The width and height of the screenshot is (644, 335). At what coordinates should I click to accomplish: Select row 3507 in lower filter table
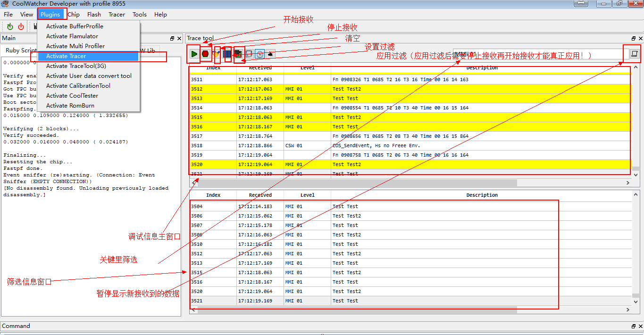click(410, 225)
